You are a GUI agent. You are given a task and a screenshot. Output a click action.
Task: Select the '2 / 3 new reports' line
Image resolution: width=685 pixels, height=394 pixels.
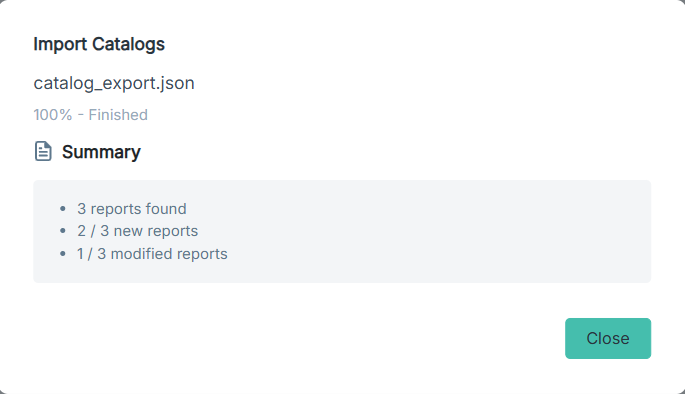point(138,231)
